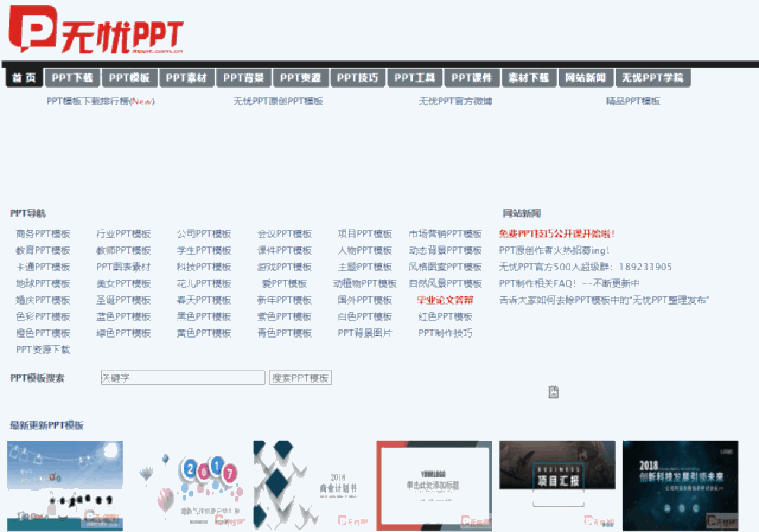759x532 pixels.
Task: Open 行业PPT模板 category link
Action: tap(123, 234)
